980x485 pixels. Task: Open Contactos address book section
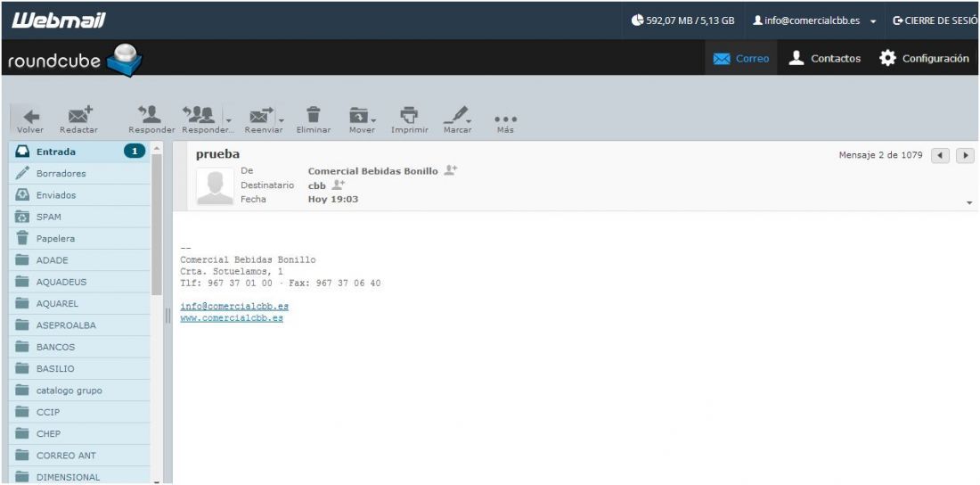(x=824, y=58)
